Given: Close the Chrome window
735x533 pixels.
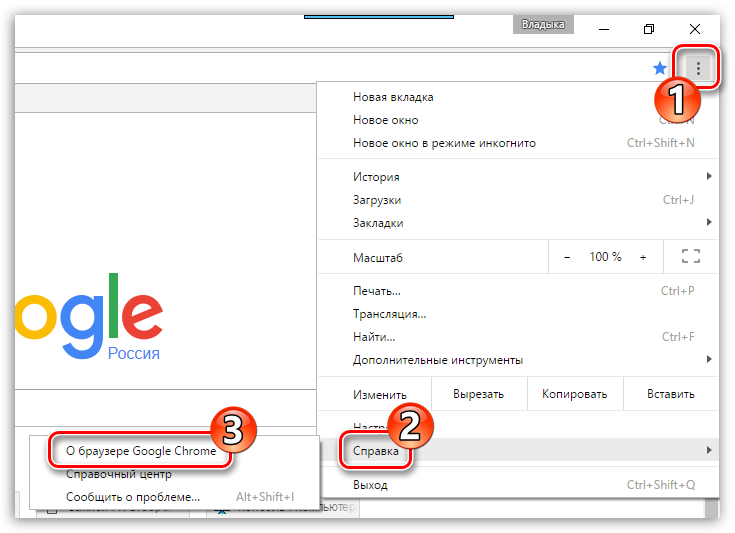Looking at the screenshot, I should (695, 29).
